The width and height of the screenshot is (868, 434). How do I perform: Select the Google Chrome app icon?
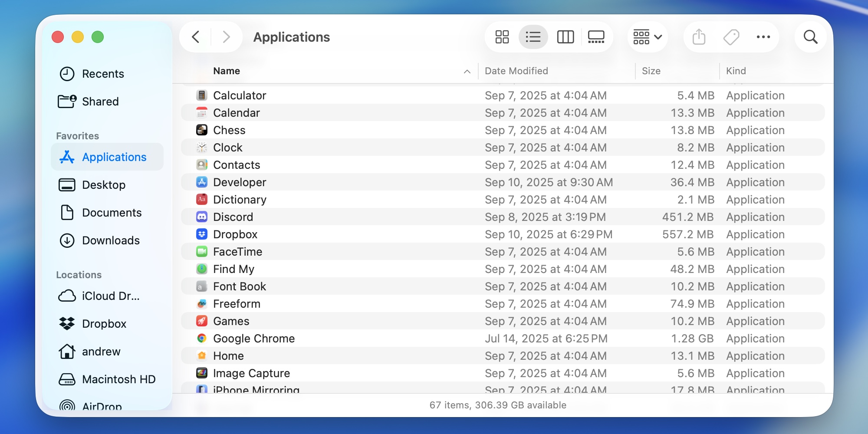point(202,339)
